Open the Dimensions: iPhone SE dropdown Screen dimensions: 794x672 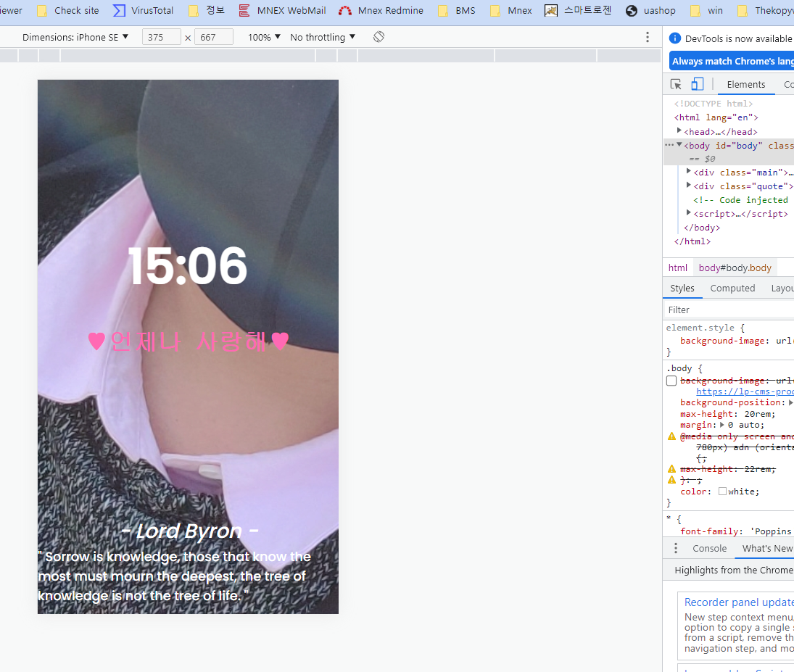point(75,37)
